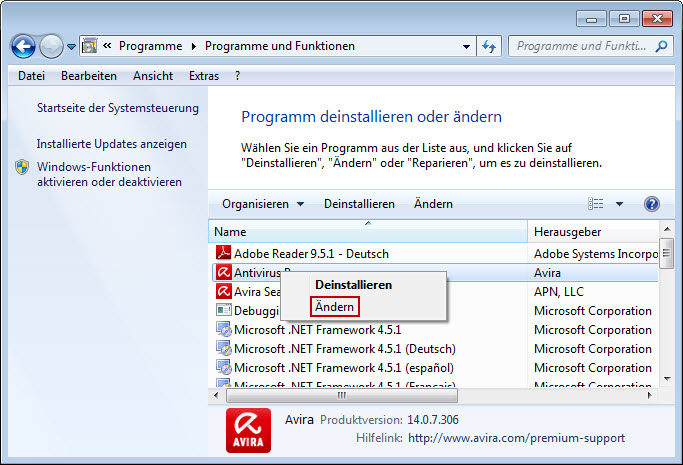Click the horizontal scrollbar left arrow
This screenshot has width=683, height=465.
[x=216, y=395]
